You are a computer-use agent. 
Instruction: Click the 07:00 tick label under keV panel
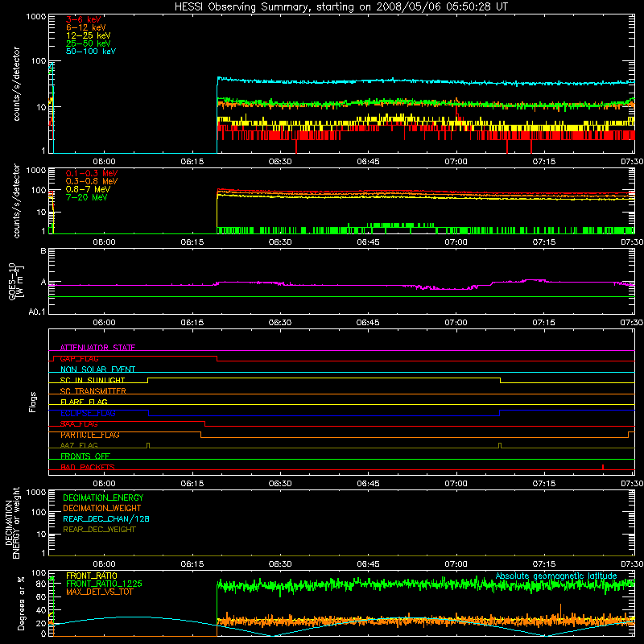coord(456,162)
